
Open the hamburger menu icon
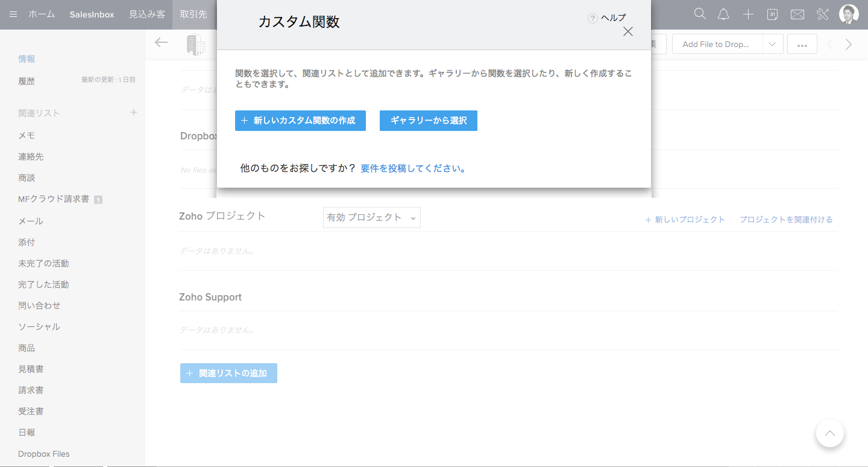pyautogui.click(x=13, y=14)
